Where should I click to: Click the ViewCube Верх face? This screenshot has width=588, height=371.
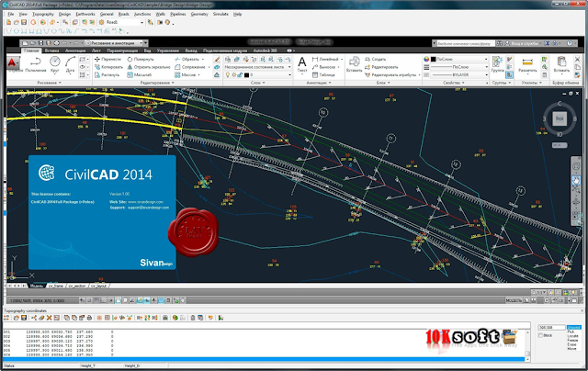[x=560, y=118]
